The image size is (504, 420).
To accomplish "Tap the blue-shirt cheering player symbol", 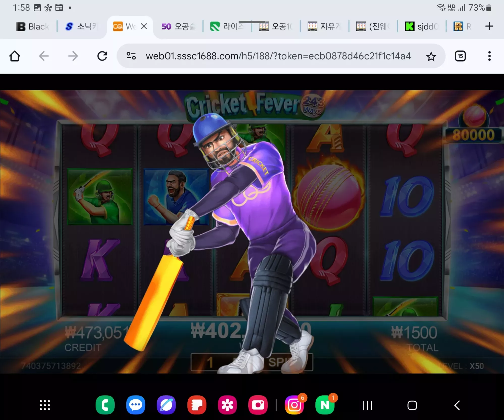I will tap(176, 197).
